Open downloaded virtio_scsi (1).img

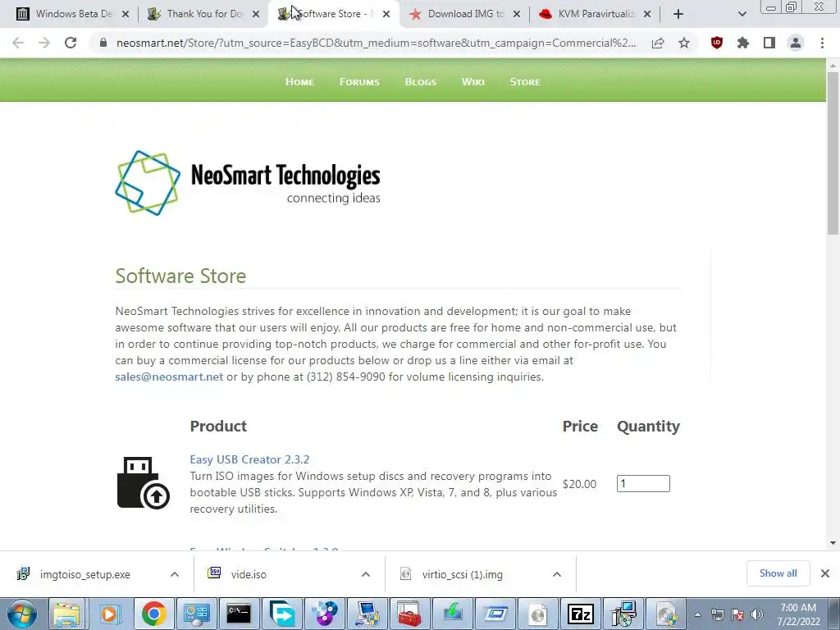[462, 574]
